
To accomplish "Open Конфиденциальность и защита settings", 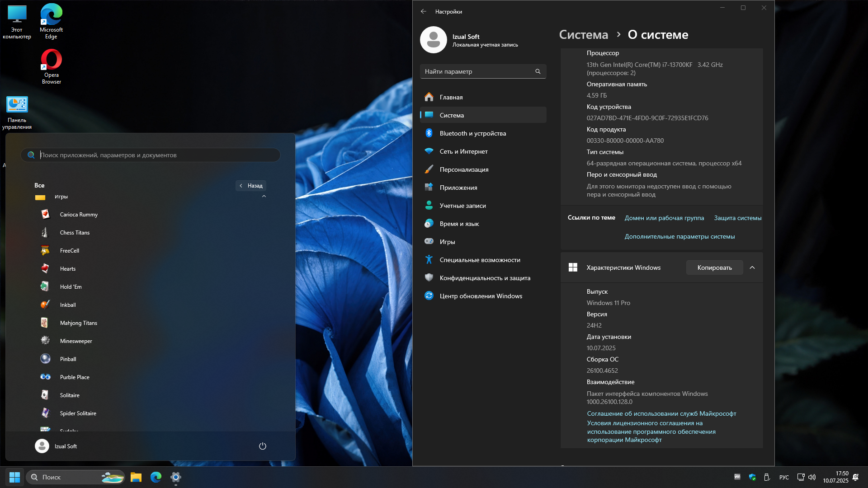I will (x=483, y=278).
